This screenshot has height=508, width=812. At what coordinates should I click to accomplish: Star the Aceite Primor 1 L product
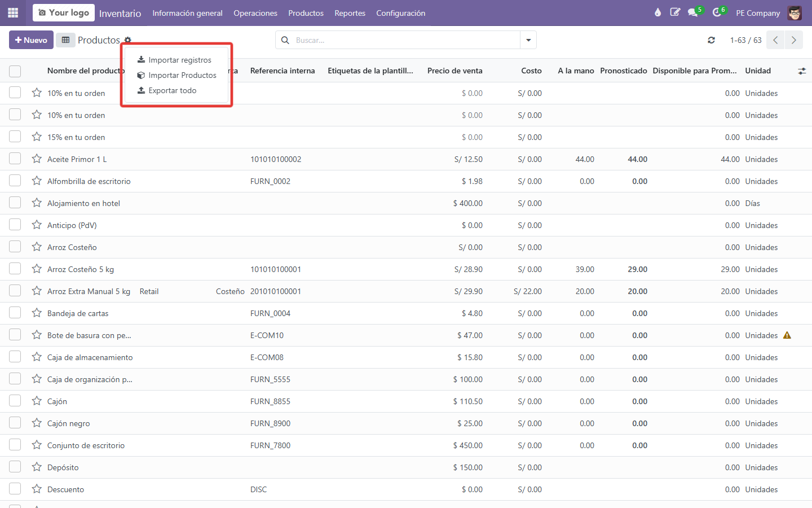tap(37, 159)
